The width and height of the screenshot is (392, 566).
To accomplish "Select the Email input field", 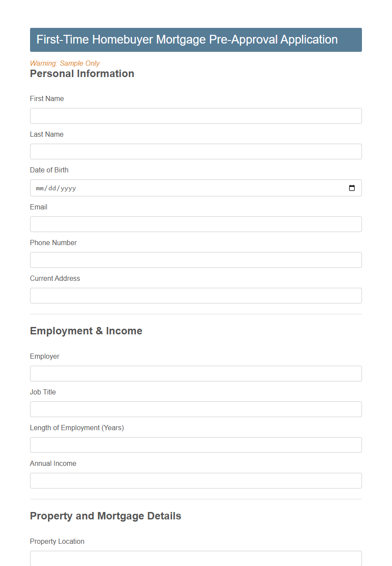I will [196, 224].
